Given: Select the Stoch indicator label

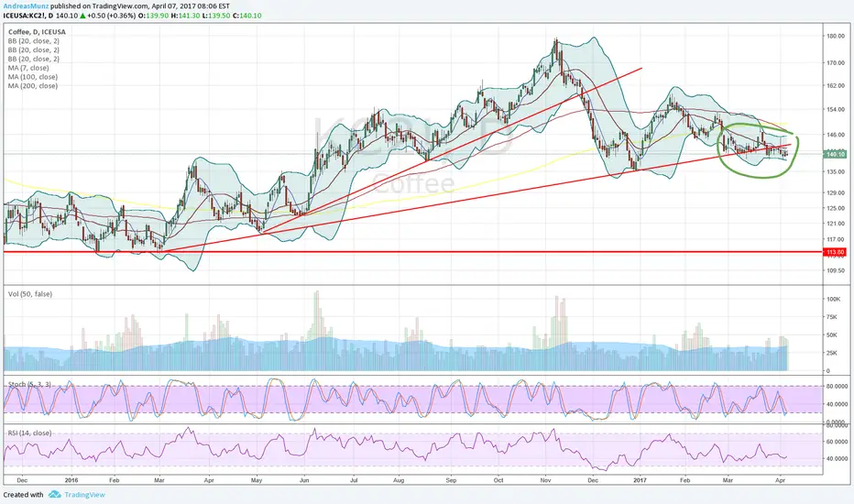Looking at the screenshot, I should click(29, 384).
